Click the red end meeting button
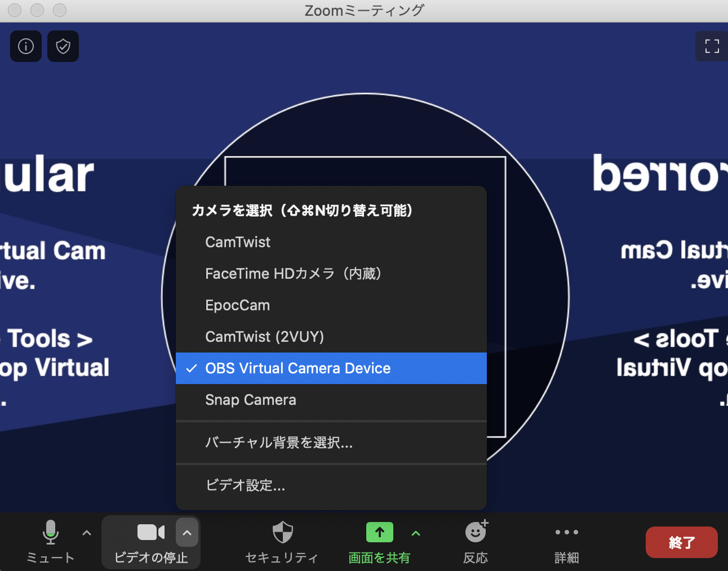Screen dimensions: 728x571 (x=681, y=542)
